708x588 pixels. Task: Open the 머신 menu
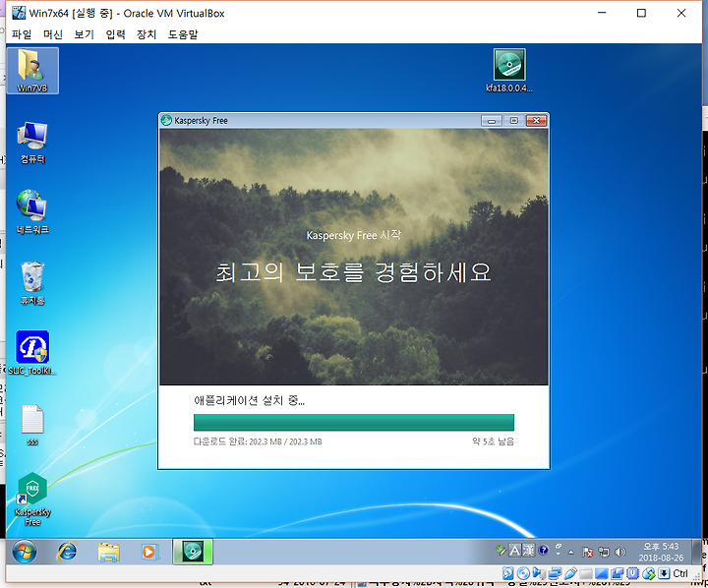pyautogui.click(x=53, y=34)
